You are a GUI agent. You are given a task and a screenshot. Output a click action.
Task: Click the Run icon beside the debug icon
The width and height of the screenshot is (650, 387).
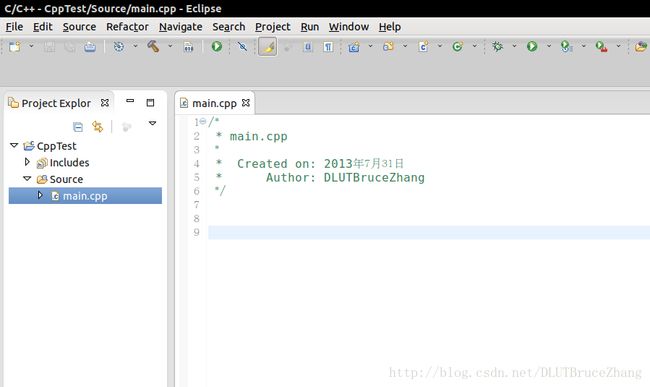point(532,46)
